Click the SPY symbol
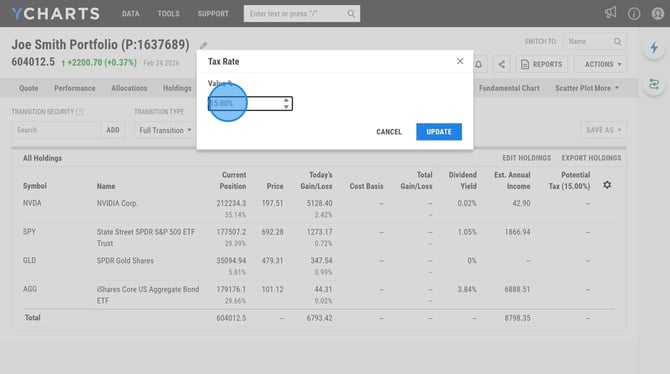The height and width of the screenshot is (374, 670). (x=29, y=232)
